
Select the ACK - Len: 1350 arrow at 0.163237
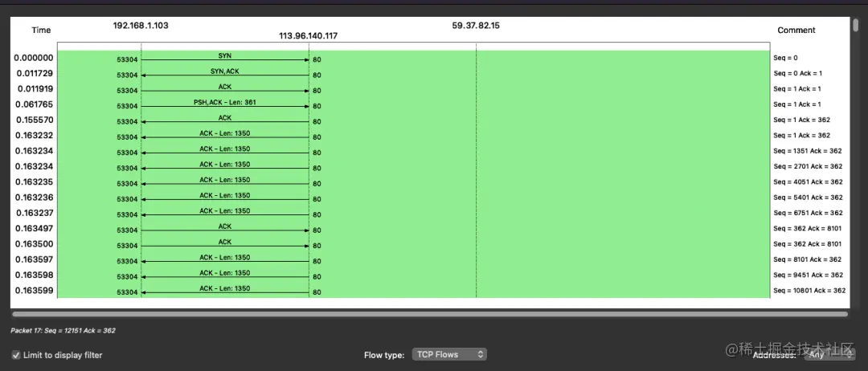click(x=225, y=214)
